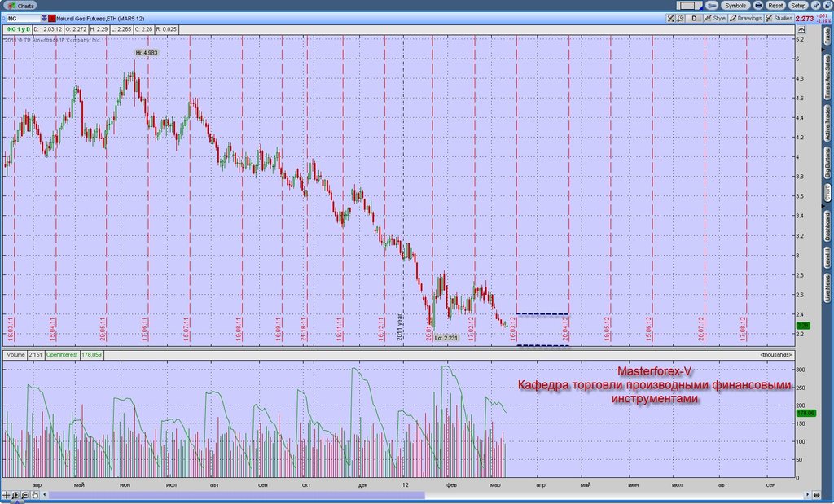This screenshot has width=834, height=504.
Task: Open the Style menu
Action: coord(715,19)
